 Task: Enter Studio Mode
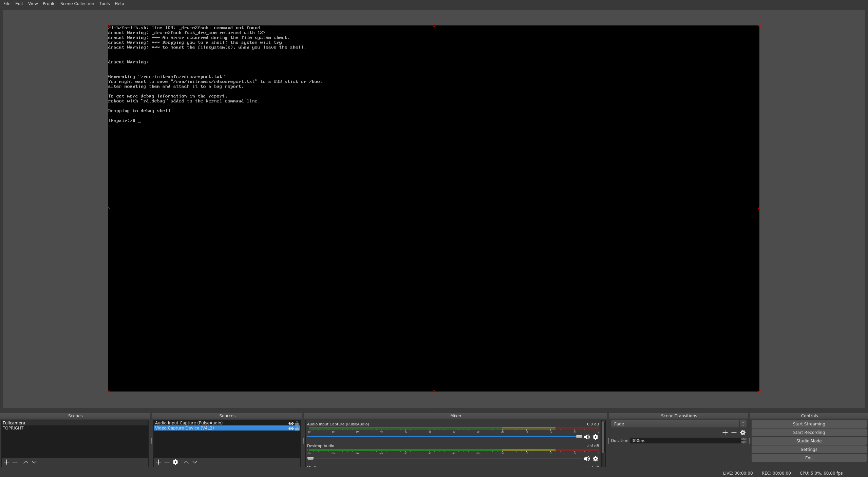[x=809, y=441]
